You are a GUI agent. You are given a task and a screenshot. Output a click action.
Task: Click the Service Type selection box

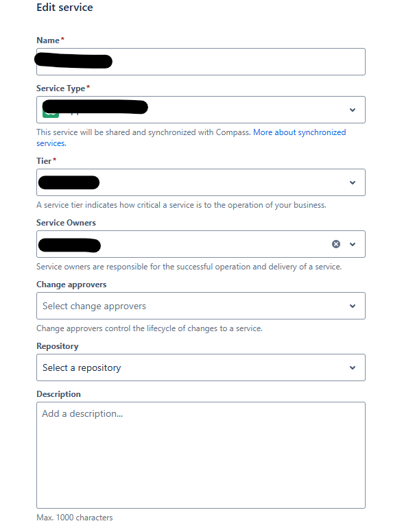201,110
